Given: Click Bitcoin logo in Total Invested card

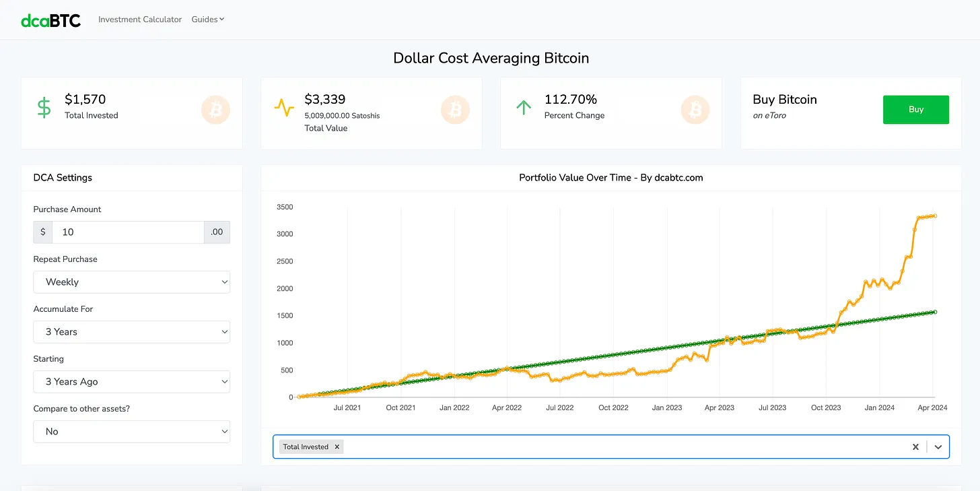Looking at the screenshot, I should [x=215, y=110].
